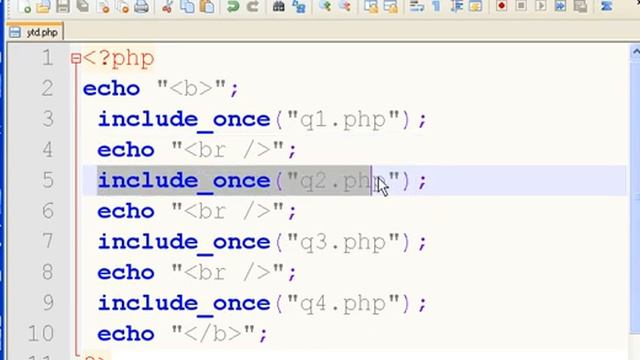Start macro recording with the red dot
This screenshot has height=360, width=640.
(502, 6)
